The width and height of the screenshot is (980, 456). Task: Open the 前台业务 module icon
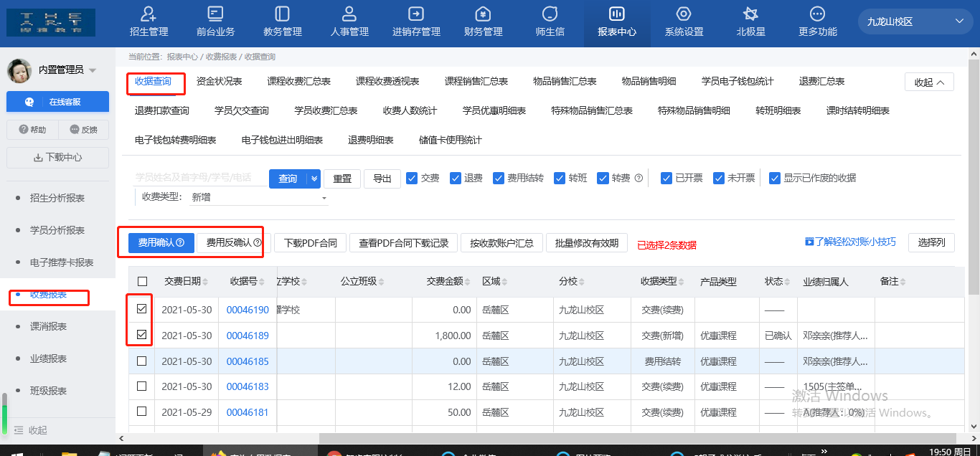coord(215,14)
